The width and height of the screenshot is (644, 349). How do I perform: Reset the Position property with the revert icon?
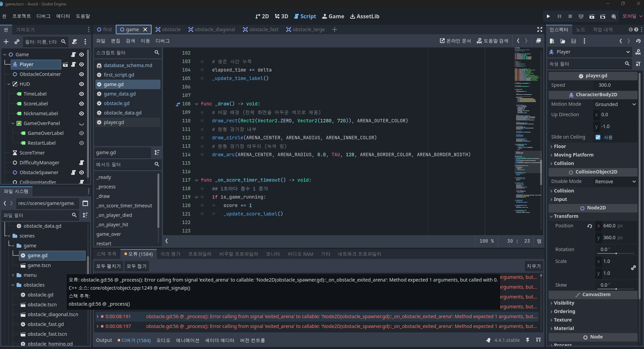589,226
